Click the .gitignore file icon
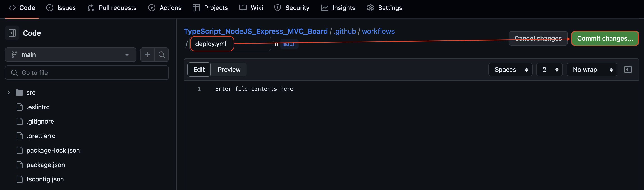This screenshot has height=190, width=644. 20,121
